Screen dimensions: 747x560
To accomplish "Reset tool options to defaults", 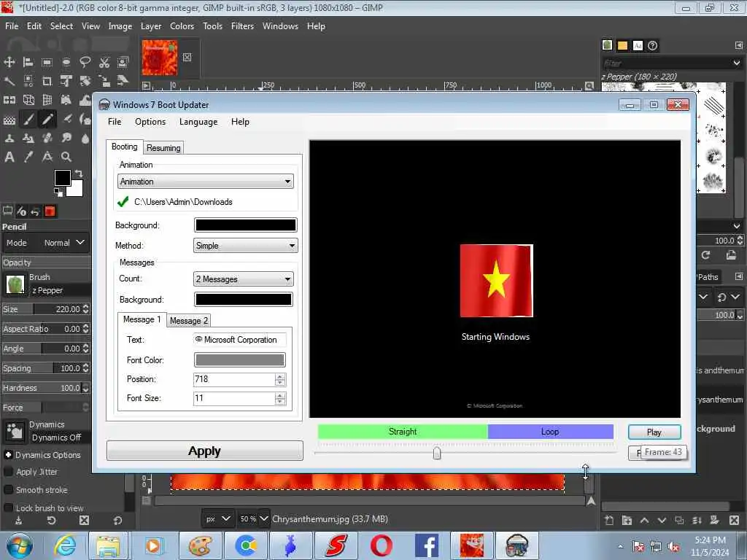I will click(x=117, y=521).
